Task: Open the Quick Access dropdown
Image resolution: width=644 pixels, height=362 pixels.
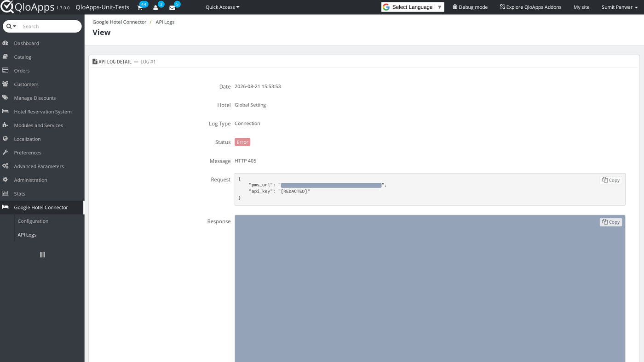Action: tap(223, 7)
